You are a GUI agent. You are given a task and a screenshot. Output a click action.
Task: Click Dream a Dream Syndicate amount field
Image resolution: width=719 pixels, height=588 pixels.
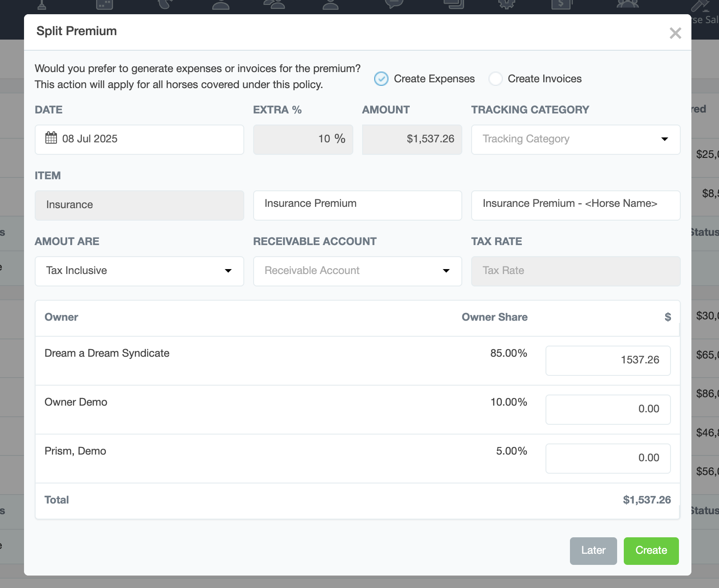click(x=608, y=360)
